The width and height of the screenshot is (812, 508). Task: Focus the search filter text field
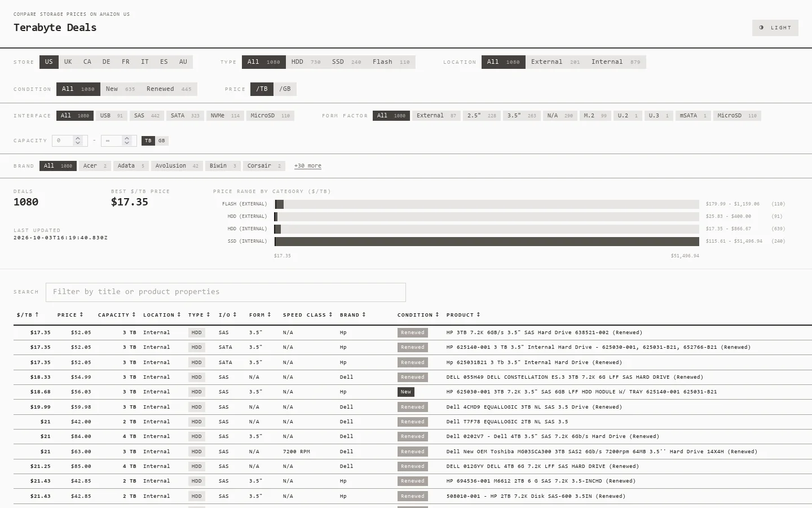point(226,292)
